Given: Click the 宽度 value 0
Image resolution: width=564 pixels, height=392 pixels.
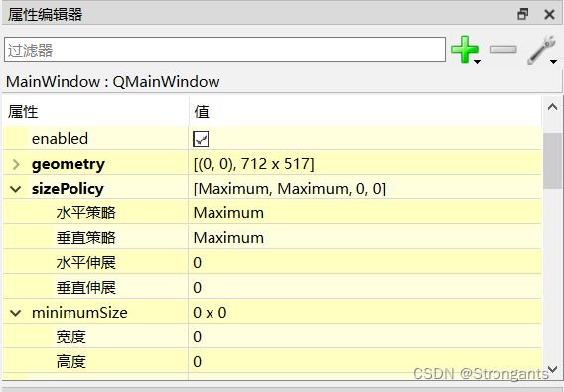Looking at the screenshot, I should pyautogui.click(x=198, y=337).
